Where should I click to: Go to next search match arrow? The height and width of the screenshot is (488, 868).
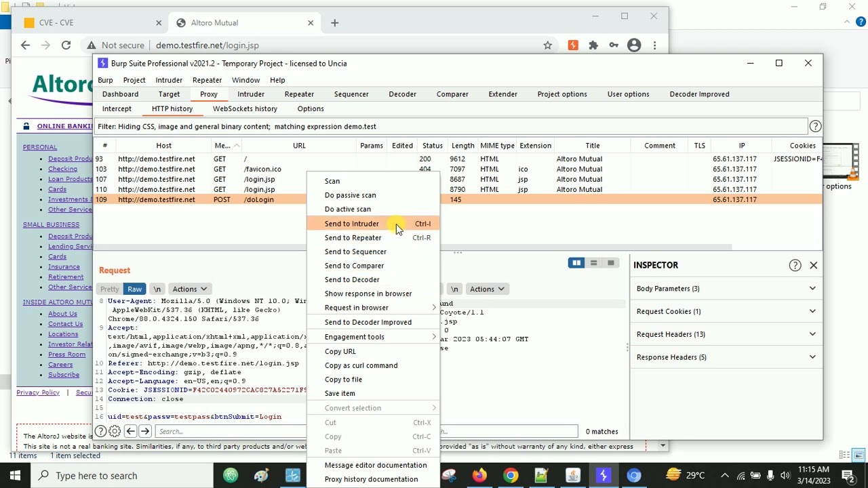click(146, 431)
